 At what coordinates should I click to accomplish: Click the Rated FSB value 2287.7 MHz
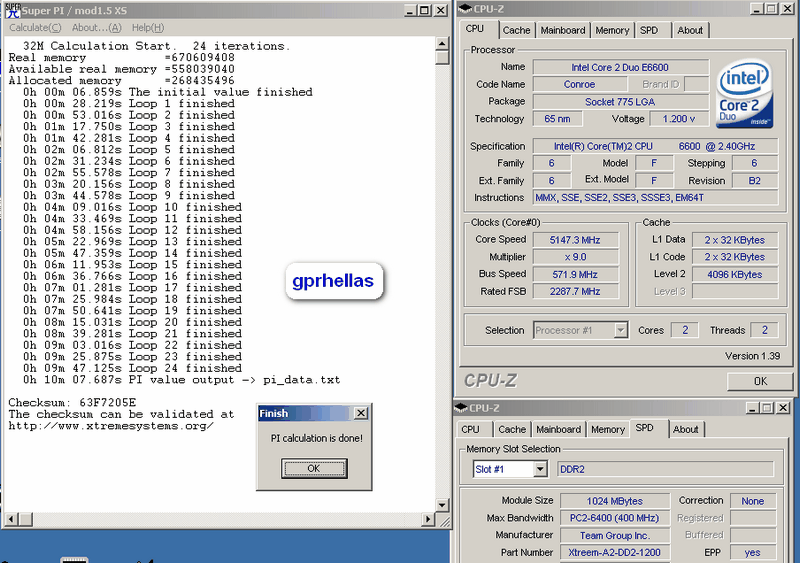click(x=575, y=291)
